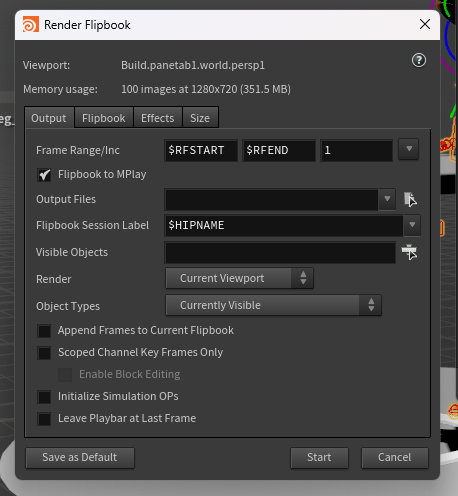Open node selector icon beside Visible Objects
This screenshot has height=496, width=458.
(409, 252)
